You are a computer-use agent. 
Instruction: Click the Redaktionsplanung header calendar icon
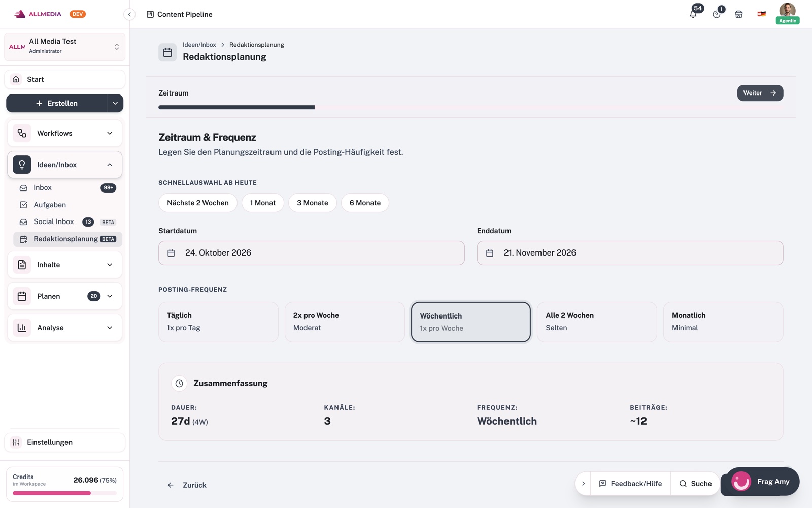[x=167, y=52]
